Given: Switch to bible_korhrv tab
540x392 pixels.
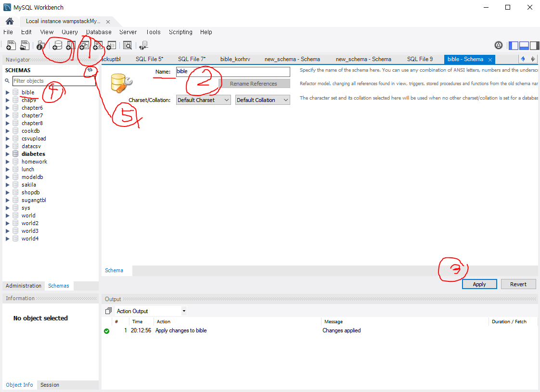Looking at the screenshot, I should pyautogui.click(x=235, y=59).
